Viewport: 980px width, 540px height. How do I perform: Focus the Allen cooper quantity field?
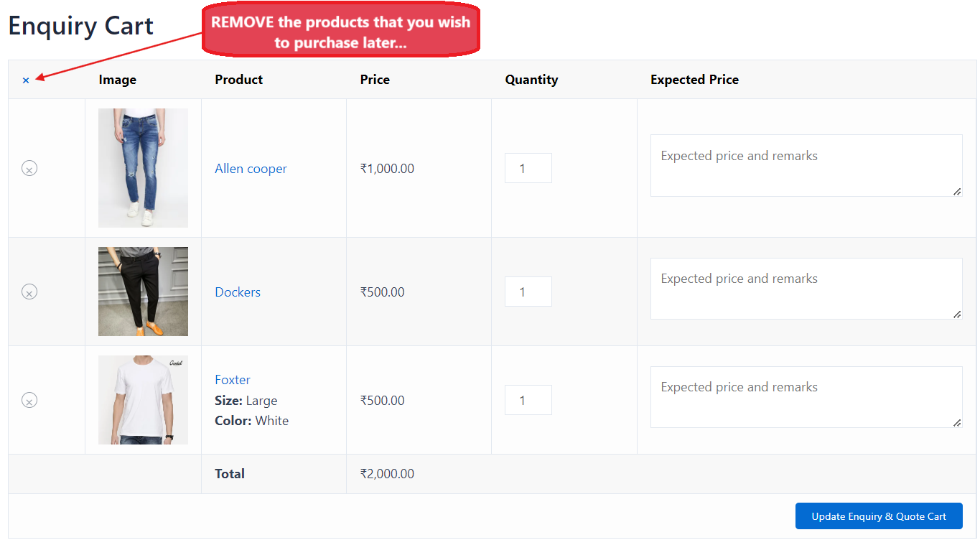point(528,169)
